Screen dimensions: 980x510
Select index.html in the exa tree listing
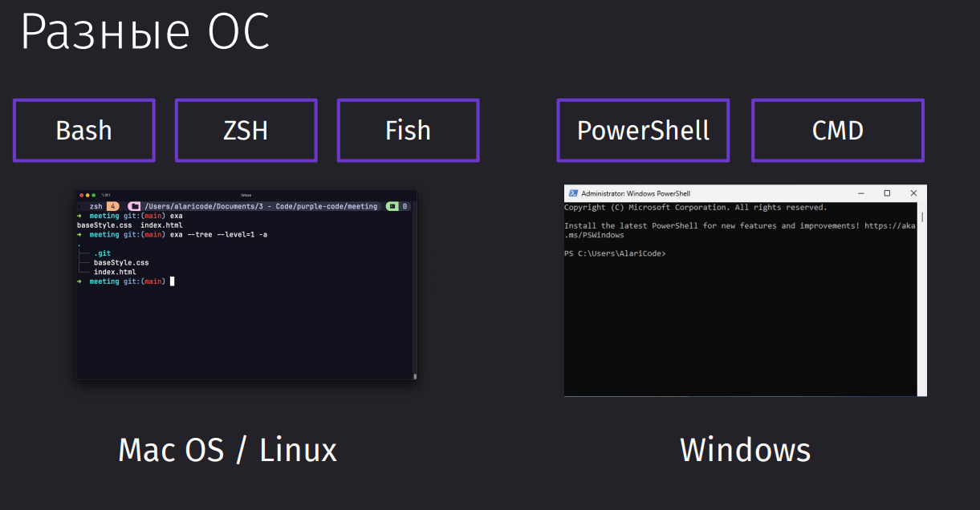click(x=115, y=272)
